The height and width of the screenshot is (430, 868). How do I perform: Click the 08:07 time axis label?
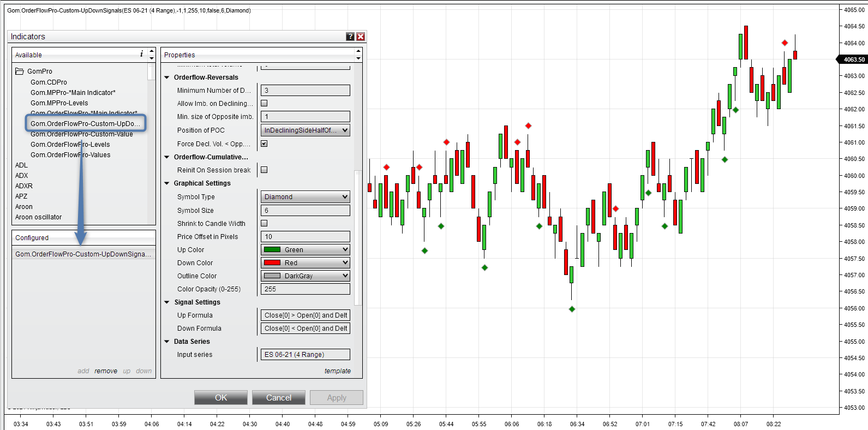coord(741,424)
